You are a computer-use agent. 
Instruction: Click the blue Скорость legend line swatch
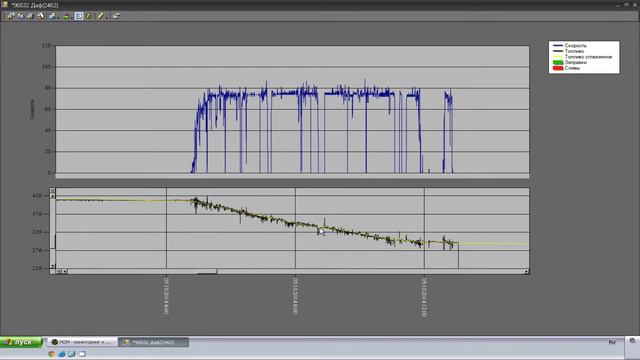point(558,45)
